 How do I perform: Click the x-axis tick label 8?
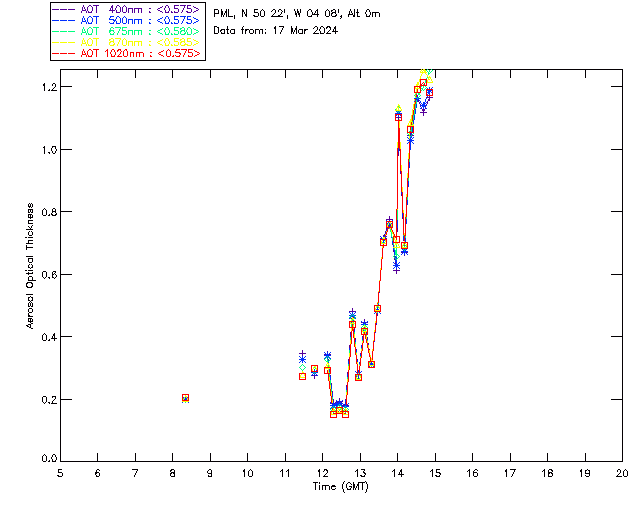173,473
